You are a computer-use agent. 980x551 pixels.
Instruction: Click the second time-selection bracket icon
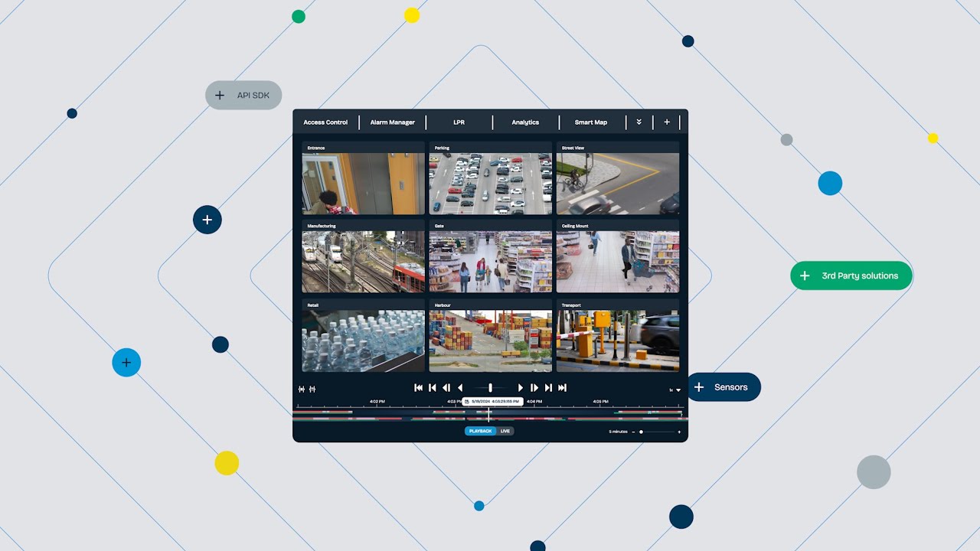312,389
